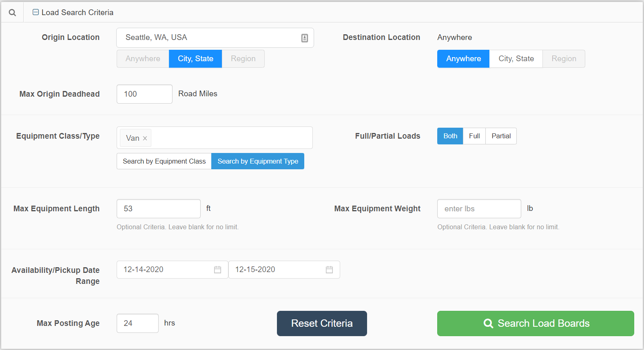Screen dimensions: 644x350
Task: Click the Load Search Criteria title text
Action: point(77,13)
